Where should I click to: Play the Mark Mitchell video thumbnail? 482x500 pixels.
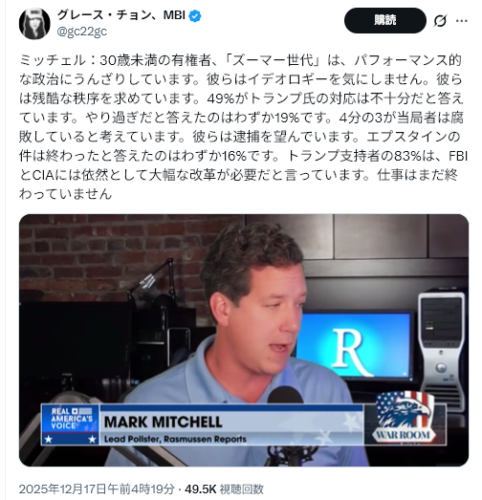[x=244, y=340]
